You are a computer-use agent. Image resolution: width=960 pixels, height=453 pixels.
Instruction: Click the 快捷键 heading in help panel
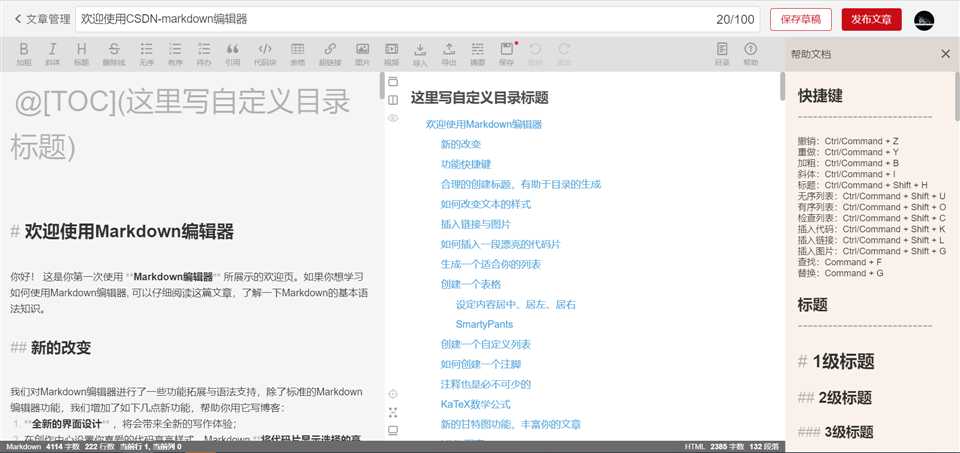pos(820,96)
